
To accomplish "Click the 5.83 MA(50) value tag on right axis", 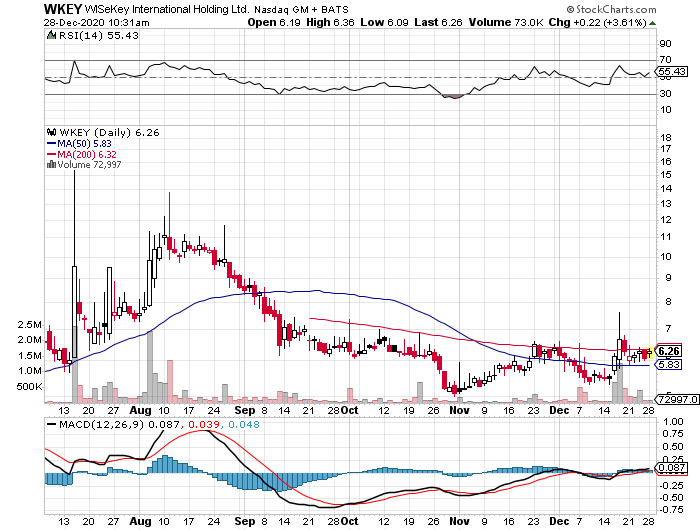I will point(668,365).
